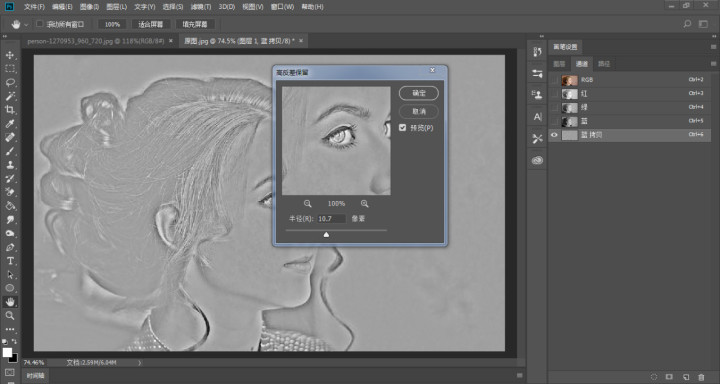Zoom out the High Pass preview
720x384 pixels.
click(308, 203)
